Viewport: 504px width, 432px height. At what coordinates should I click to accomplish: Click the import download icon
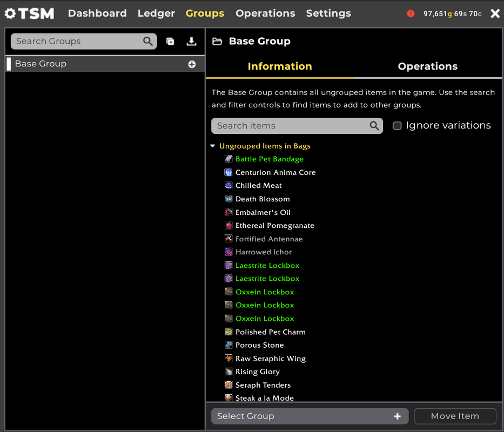coord(192,41)
